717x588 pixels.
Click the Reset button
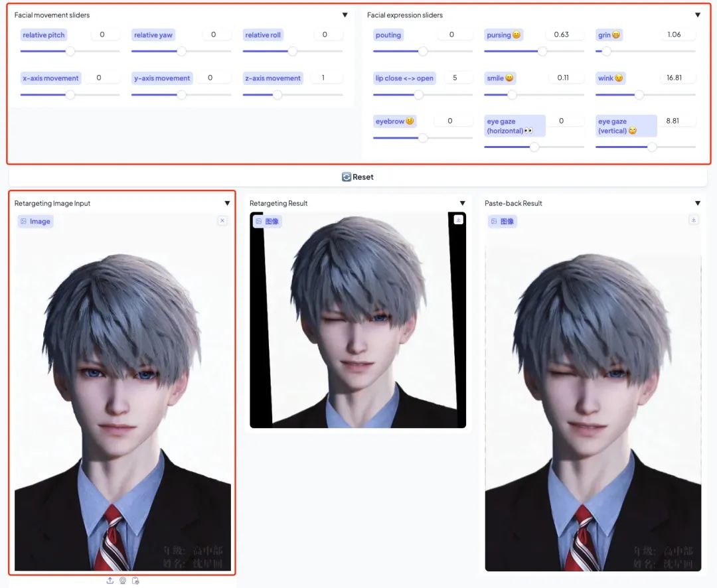click(358, 177)
